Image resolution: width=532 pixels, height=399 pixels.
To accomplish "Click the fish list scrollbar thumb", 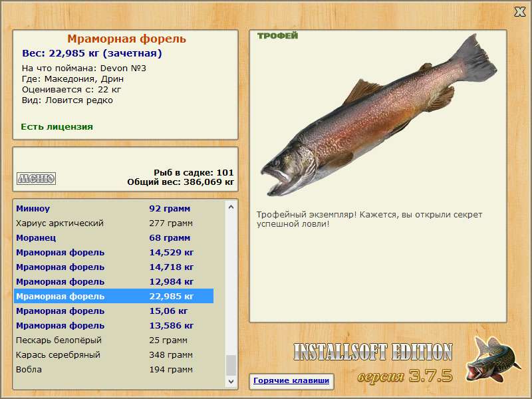I will point(231,365).
